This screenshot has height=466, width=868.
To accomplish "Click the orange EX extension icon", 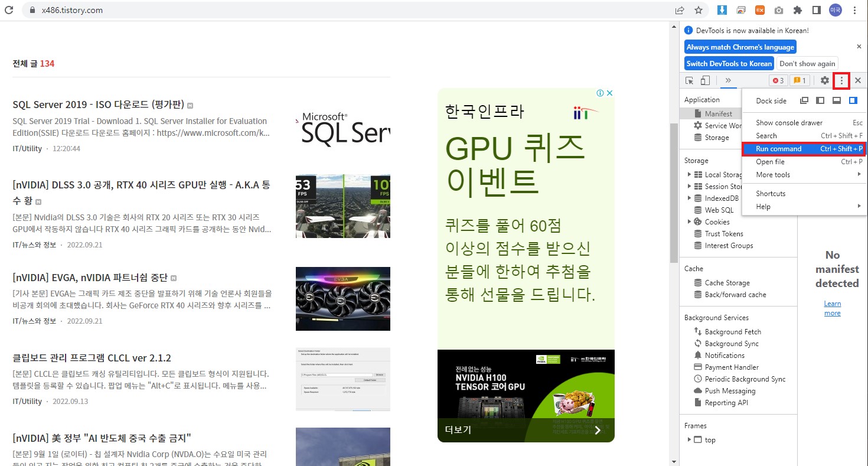I will coord(760,10).
